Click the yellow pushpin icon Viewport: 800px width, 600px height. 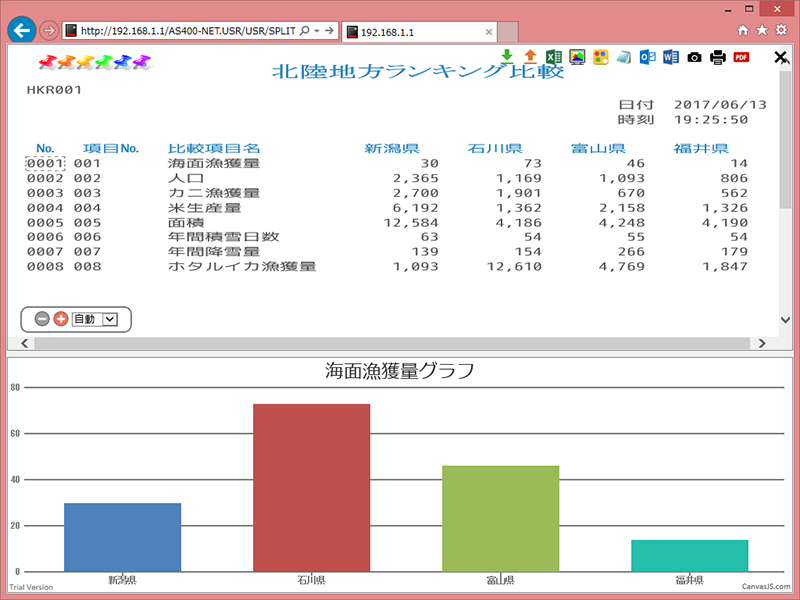85,62
